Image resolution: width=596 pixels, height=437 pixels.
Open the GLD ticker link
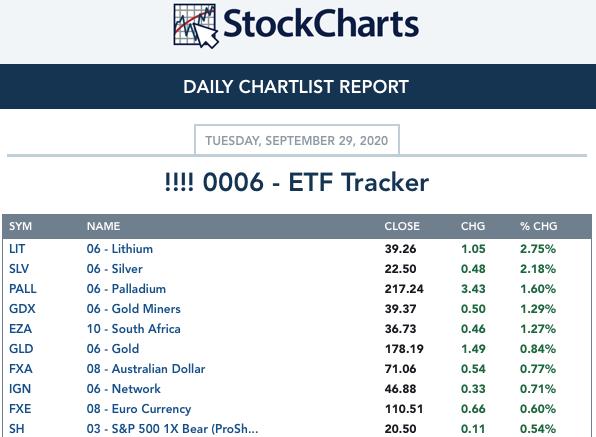pos(21,349)
